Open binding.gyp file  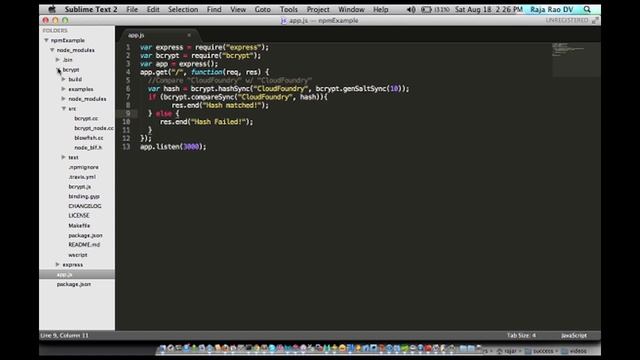[84, 196]
